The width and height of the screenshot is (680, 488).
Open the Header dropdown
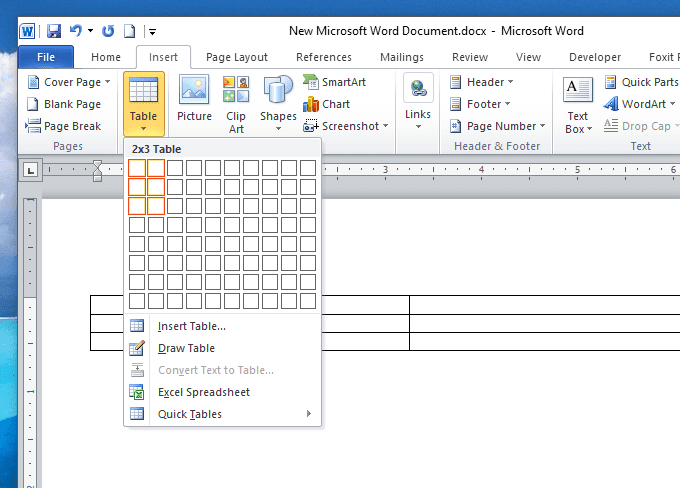coord(481,82)
